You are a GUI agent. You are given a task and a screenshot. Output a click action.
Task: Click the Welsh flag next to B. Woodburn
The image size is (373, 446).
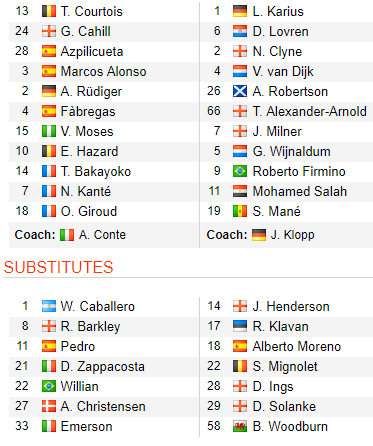tap(240, 426)
